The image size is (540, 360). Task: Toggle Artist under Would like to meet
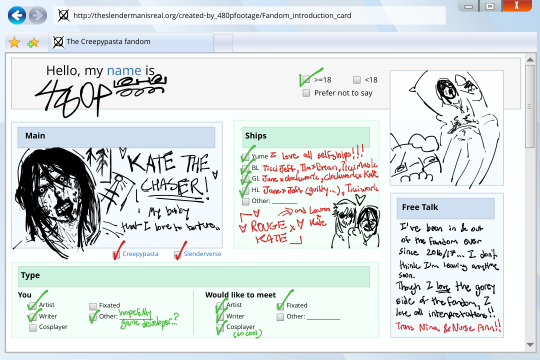click(x=220, y=306)
